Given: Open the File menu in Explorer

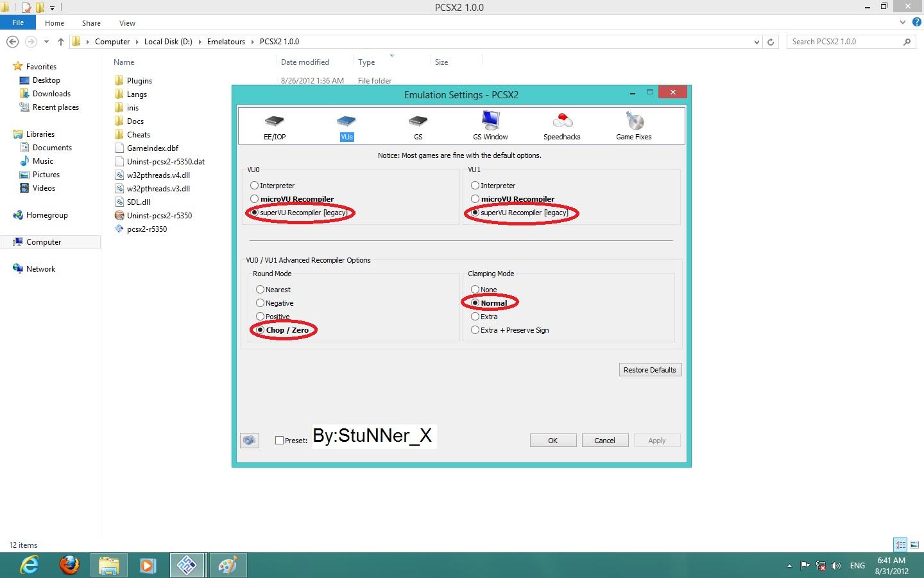Looking at the screenshot, I should coord(18,22).
